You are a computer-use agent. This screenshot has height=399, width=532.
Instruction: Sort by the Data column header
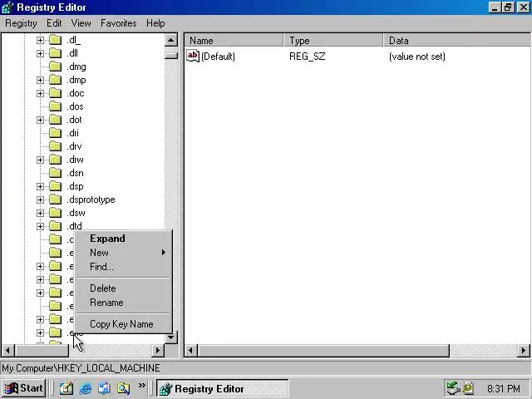coord(456,41)
